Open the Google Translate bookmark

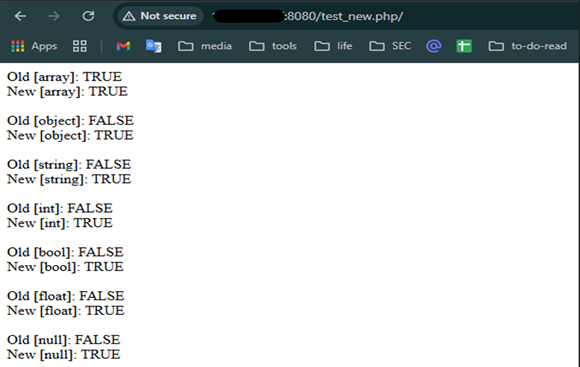pyautogui.click(x=154, y=46)
